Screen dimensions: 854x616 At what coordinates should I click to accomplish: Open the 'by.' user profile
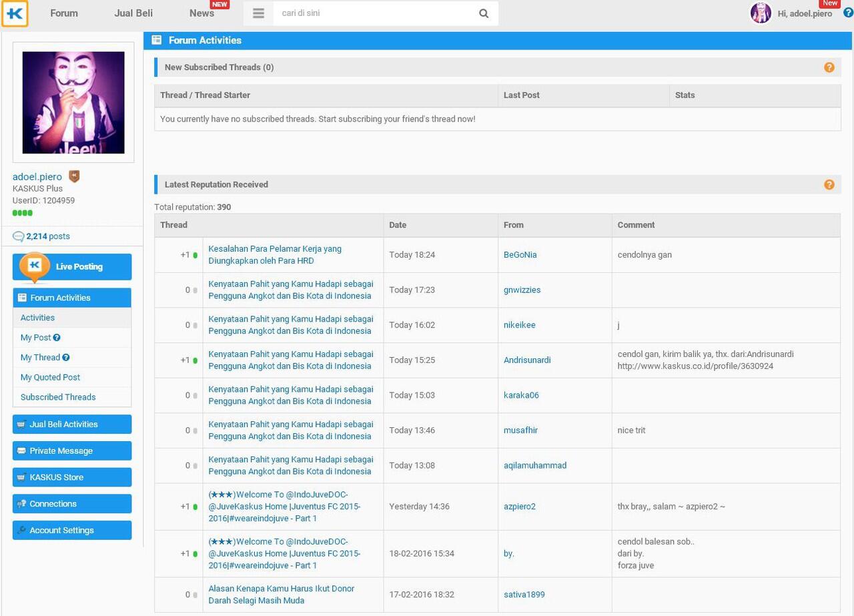(509, 553)
